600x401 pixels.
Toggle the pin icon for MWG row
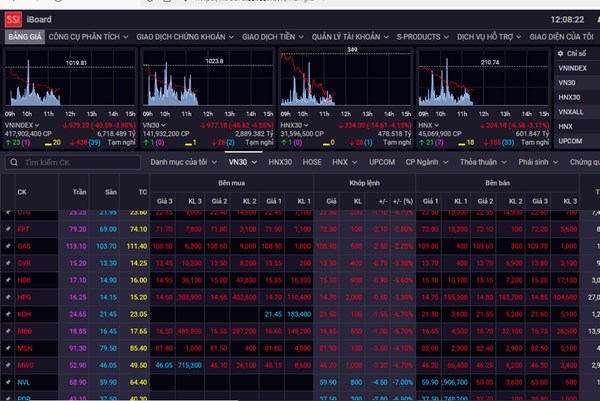(x=8, y=365)
